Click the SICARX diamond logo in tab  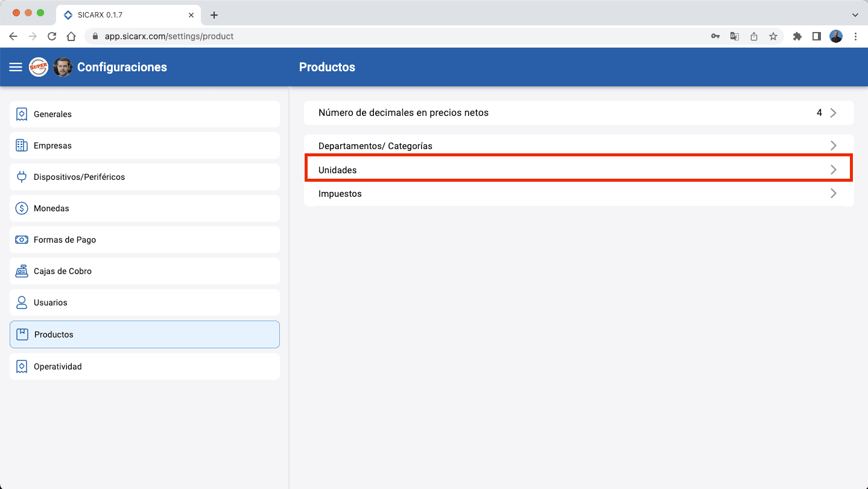(x=68, y=14)
